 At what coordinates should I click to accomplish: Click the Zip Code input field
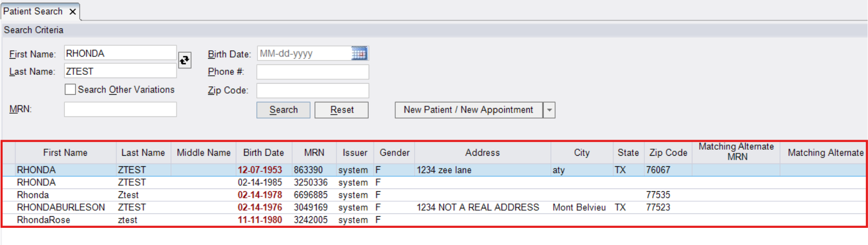click(313, 90)
